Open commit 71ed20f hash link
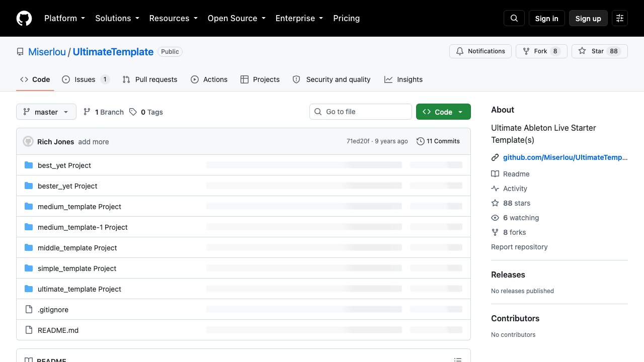Image resolution: width=644 pixels, height=362 pixels. [x=358, y=141]
